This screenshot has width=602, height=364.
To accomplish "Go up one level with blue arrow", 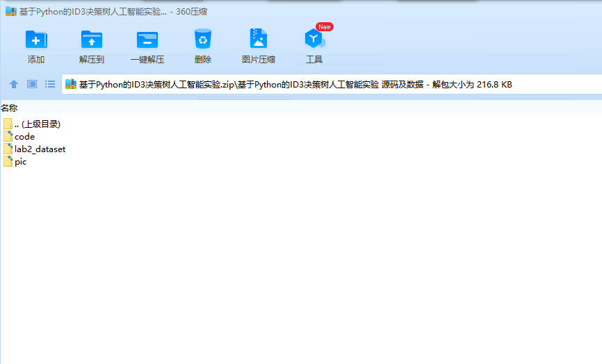I will [x=14, y=84].
